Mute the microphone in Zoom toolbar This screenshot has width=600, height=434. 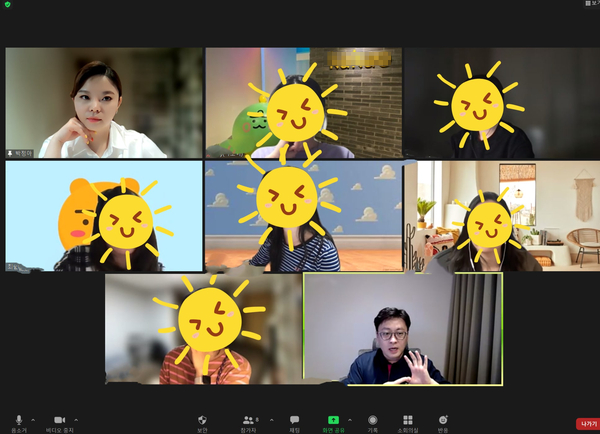tap(18, 423)
